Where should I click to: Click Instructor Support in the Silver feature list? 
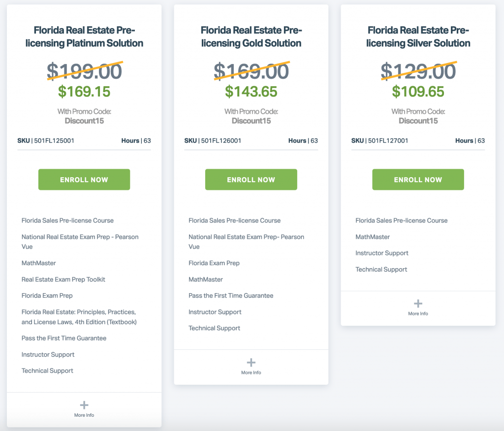[x=381, y=253]
